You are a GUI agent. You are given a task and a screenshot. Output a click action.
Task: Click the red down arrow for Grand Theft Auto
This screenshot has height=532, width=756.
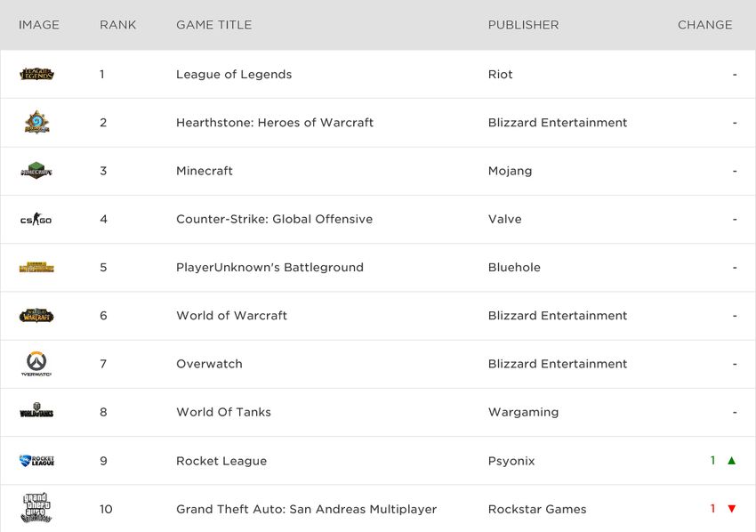tap(731, 509)
